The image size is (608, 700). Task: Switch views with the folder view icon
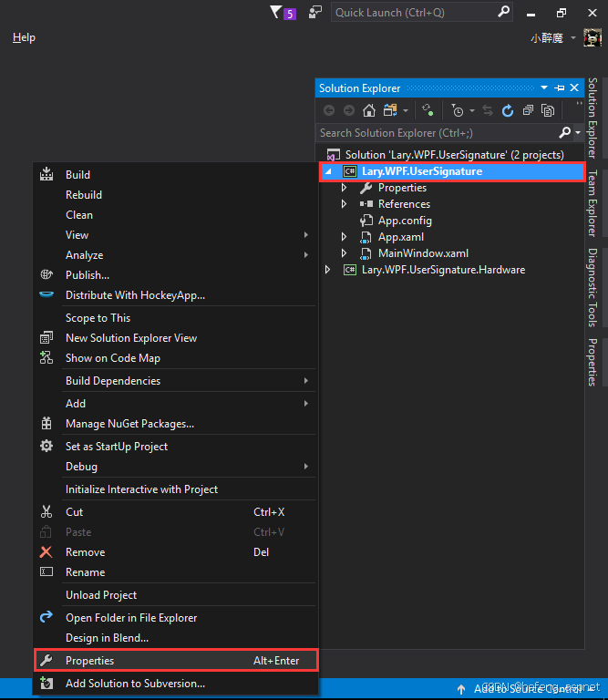(391, 110)
